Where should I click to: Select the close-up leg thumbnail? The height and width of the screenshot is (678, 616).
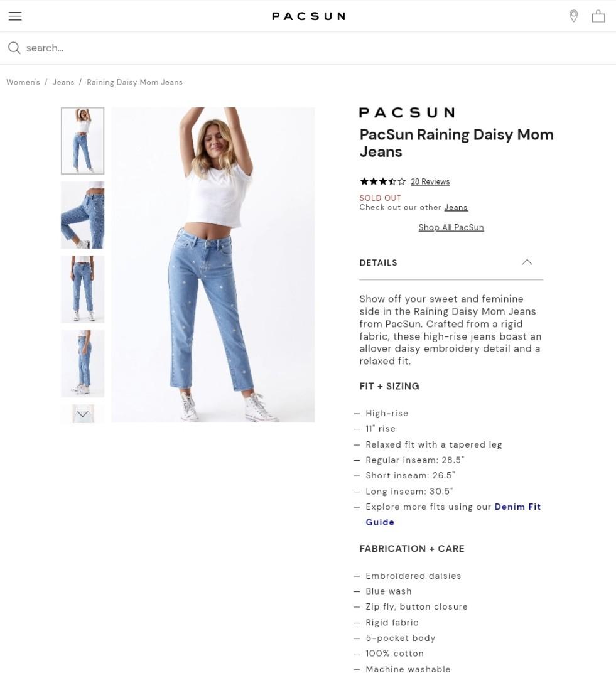pyautogui.click(x=83, y=215)
